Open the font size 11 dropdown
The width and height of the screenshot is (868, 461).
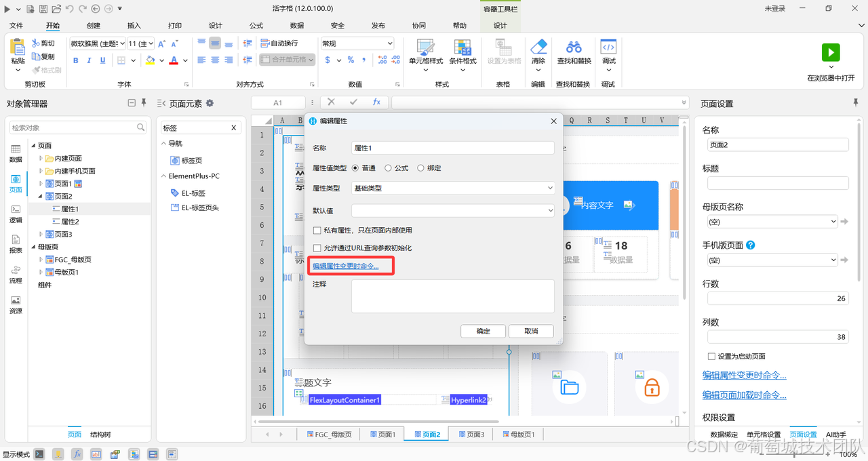140,43
